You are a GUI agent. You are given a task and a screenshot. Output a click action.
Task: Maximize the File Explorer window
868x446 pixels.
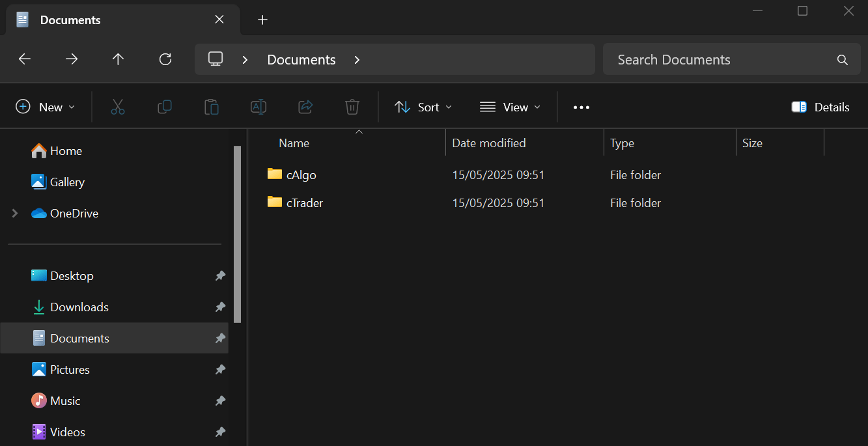point(802,11)
